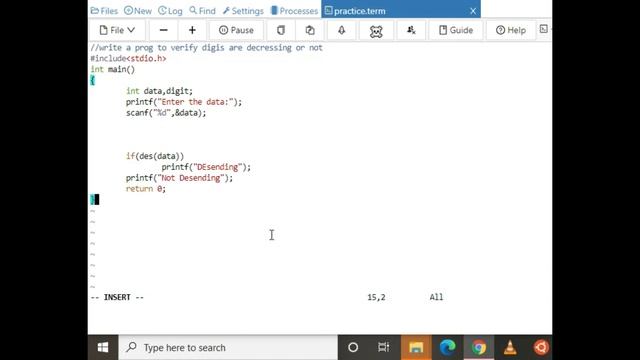Open VLC media player from taskbar
640x360 pixels.
tap(510, 347)
